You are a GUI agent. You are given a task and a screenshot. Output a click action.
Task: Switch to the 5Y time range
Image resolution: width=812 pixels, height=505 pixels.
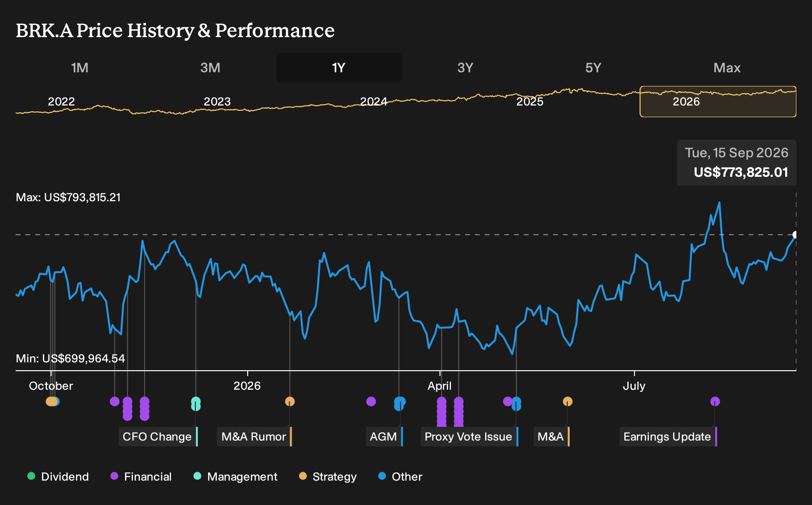click(593, 67)
